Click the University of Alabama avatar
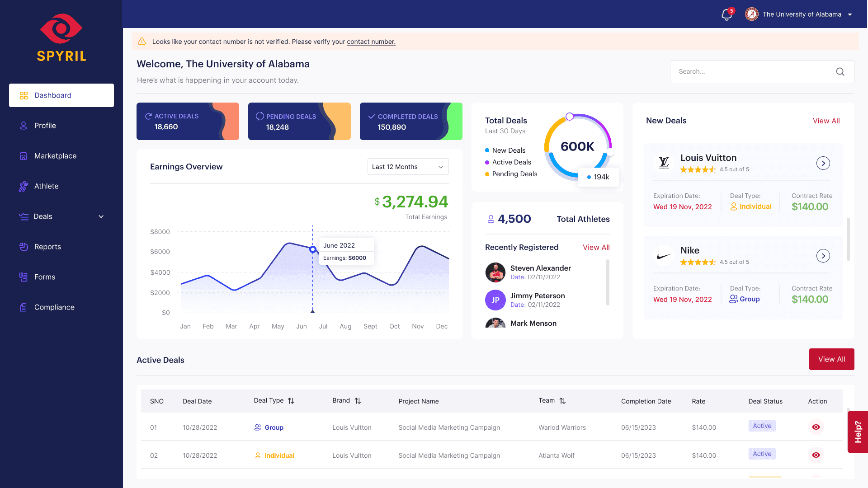Screen dimensions: 868x488 [x=752, y=14]
